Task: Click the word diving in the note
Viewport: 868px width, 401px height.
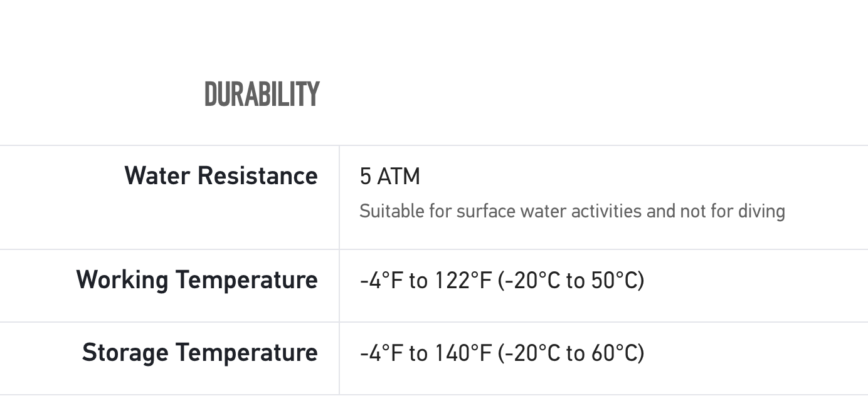Action: point(761,211)
